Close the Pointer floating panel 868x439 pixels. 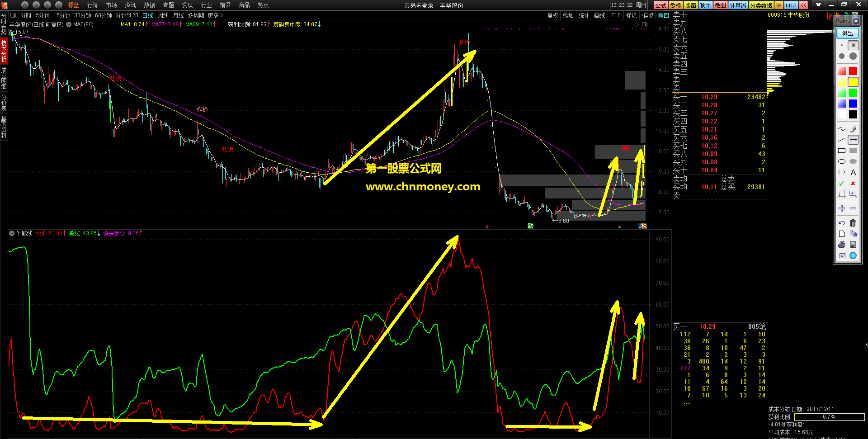coord(855,21)
